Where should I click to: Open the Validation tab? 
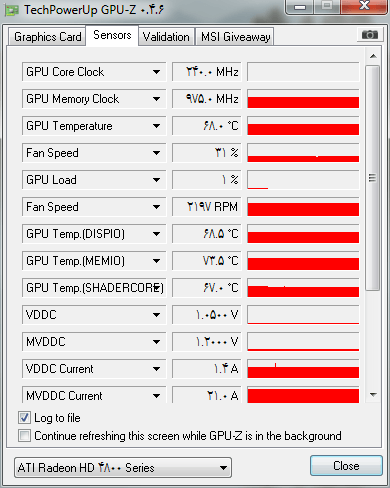pos(166,37)
